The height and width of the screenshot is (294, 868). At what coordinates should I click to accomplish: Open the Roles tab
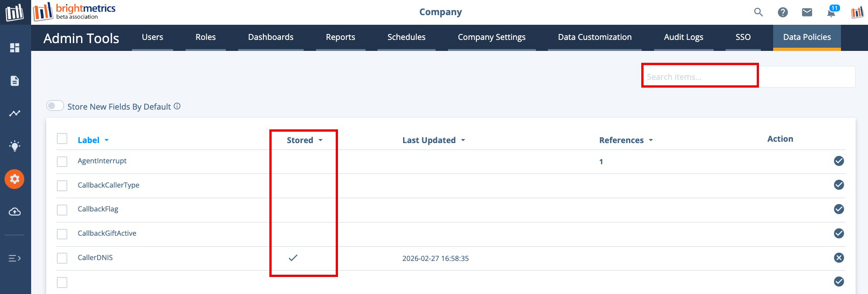click(x=206, y=37)
